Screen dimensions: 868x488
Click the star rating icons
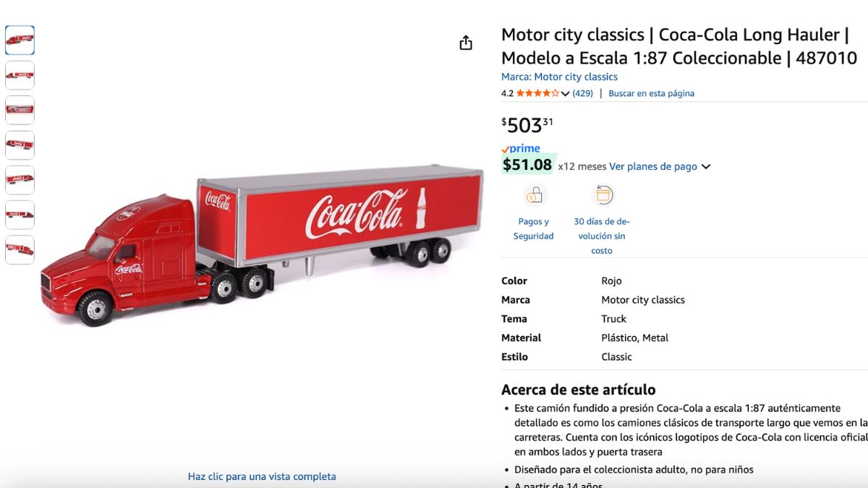[537, 93]
